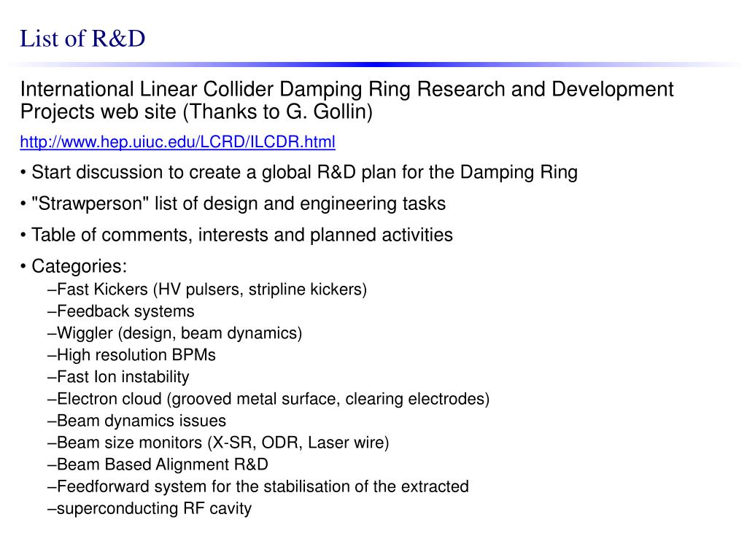This screenshot has width=747, height=560.
Task: Click the 'Projects web site (Thanks to G. Gollin)' line
Action: 196,112
